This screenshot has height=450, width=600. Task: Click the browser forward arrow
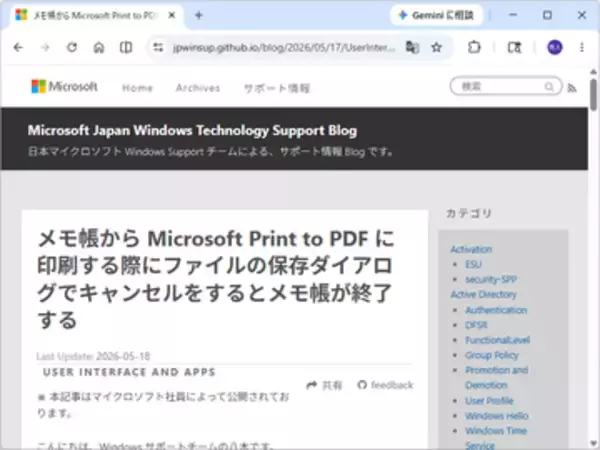(x=45, y=47)
